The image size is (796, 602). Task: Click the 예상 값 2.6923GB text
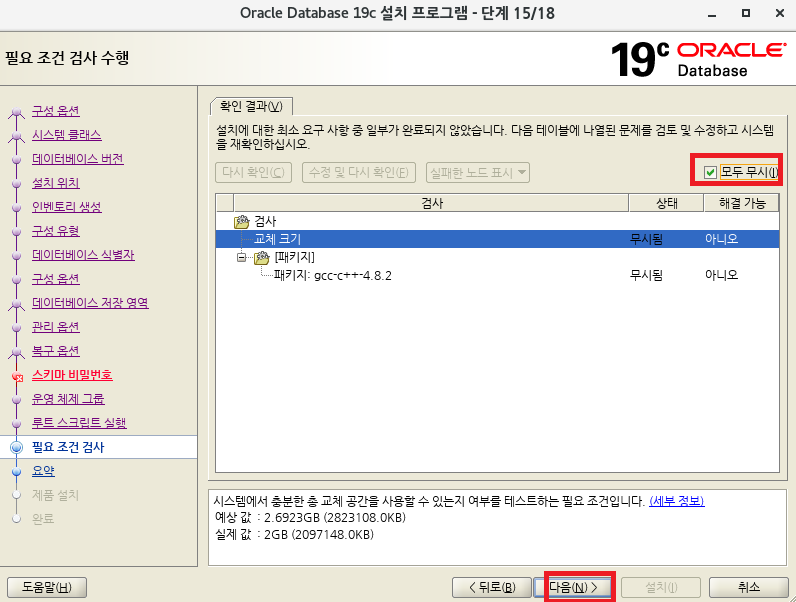point(310,518)
